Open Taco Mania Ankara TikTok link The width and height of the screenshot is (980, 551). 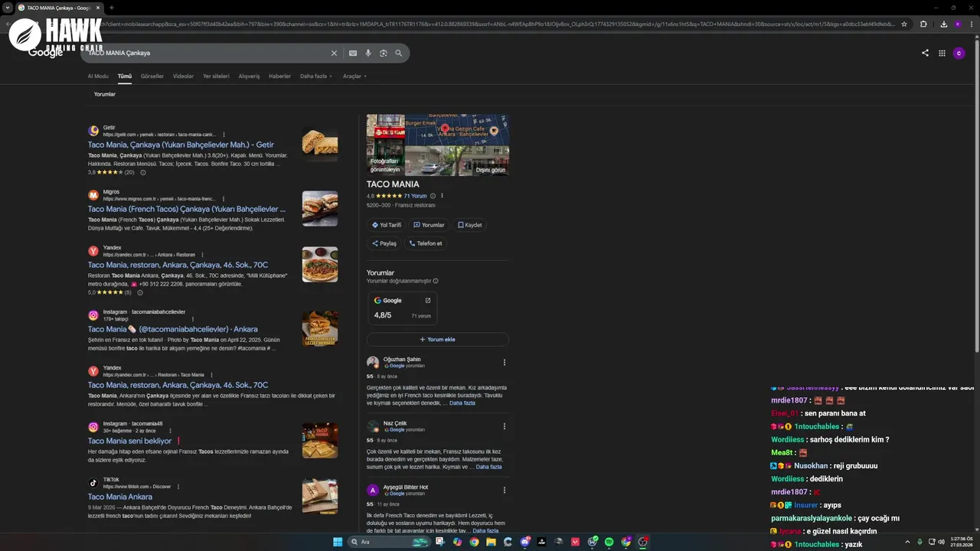[120, 497]
